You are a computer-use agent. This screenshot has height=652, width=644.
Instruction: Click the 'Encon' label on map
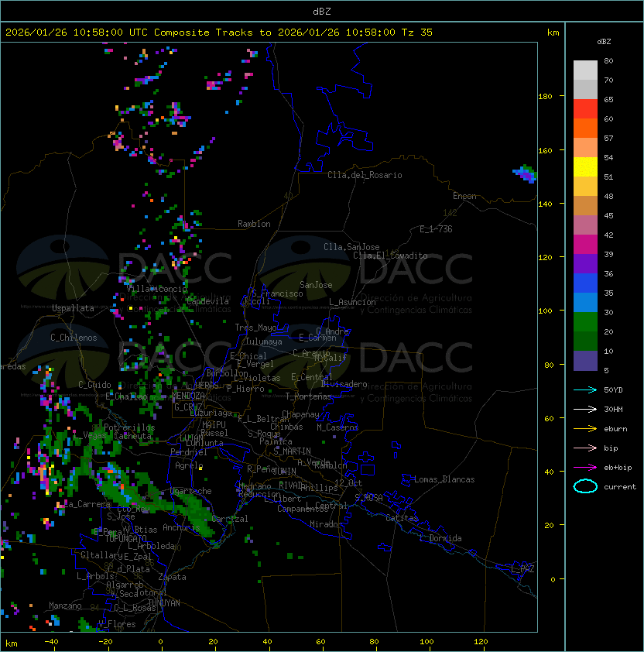464,196
